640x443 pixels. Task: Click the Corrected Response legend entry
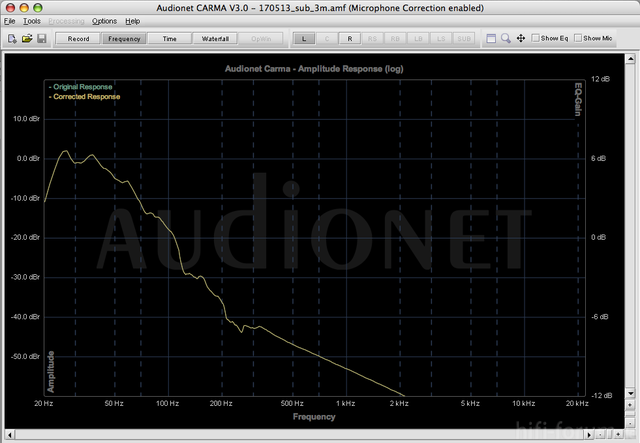(85, 97)
